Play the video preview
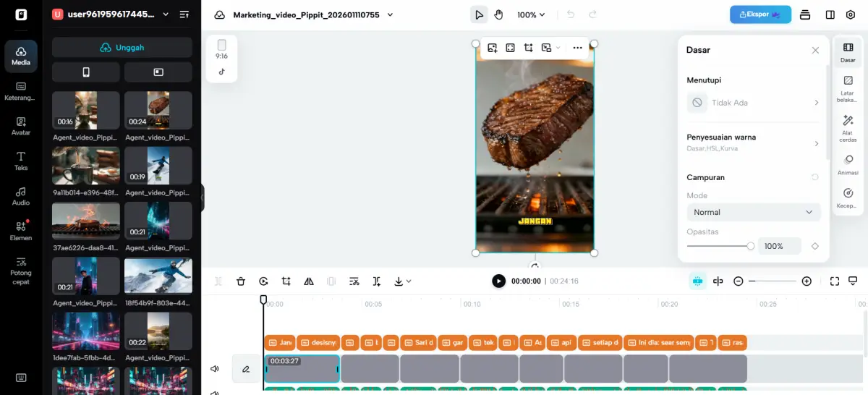The width and height of the screenshot is (868, 395). [x=498, y=281]
